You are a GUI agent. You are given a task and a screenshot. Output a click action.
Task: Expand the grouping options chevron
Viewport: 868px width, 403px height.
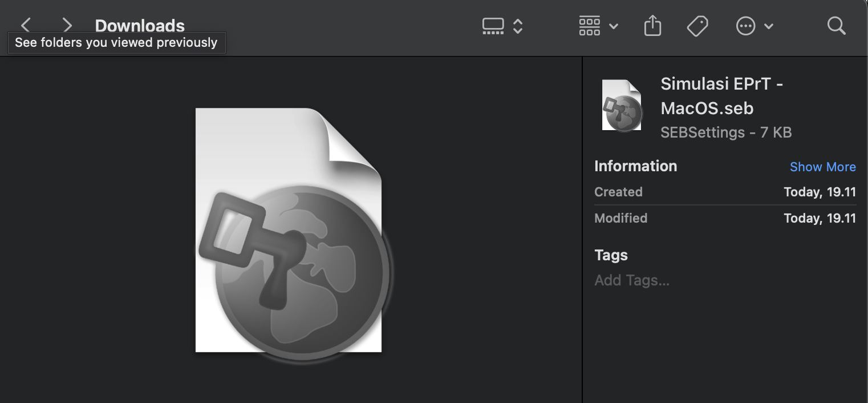point(614,26)
